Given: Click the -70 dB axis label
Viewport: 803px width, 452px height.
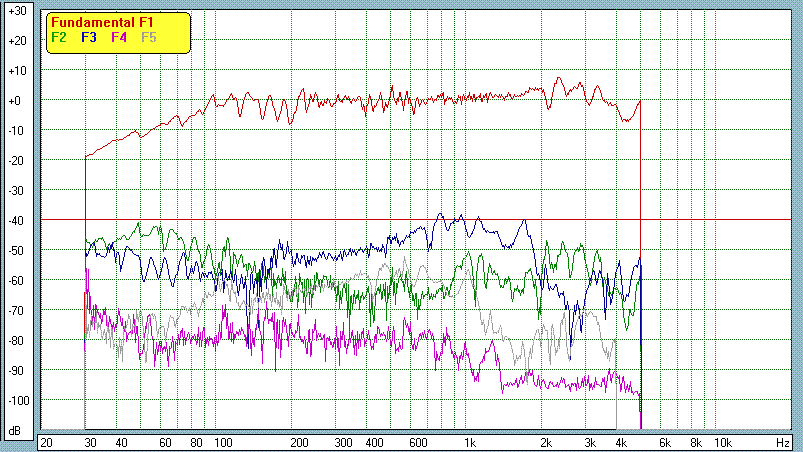Looking at the screenshot, I should pyautogui.click(x=16, y=311).
